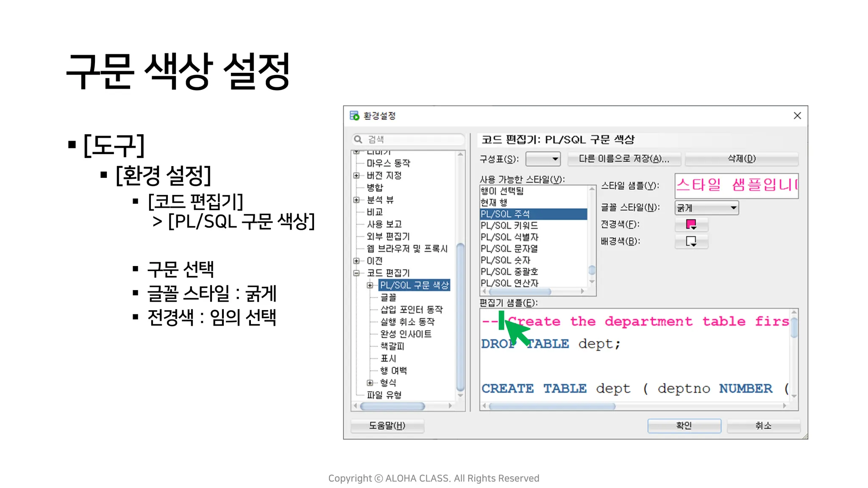Click the 삭제 button
The image size is (868, 488).
click(742, 159)
